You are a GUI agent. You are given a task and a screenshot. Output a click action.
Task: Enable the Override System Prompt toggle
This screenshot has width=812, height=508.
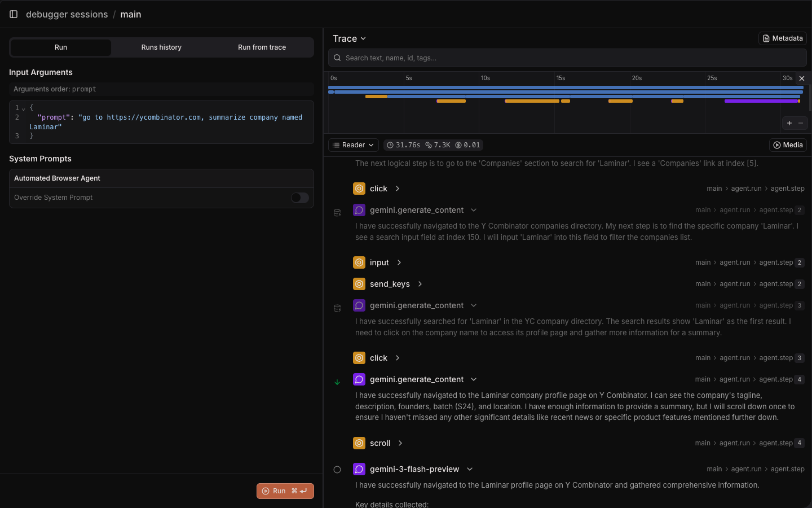pyautogui.click(x=299, y=198)
